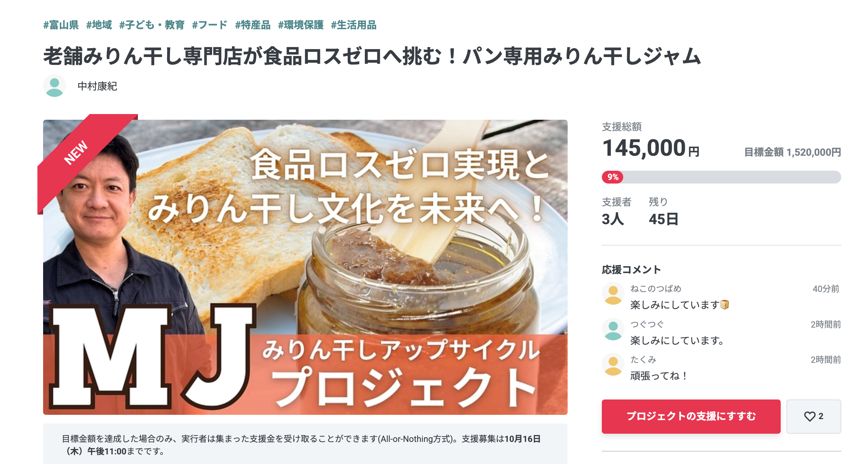Screen dimensions: 868x464
Task: Click プロジェクトの支援にすすむ button
Action: click(x=691, y=416)
